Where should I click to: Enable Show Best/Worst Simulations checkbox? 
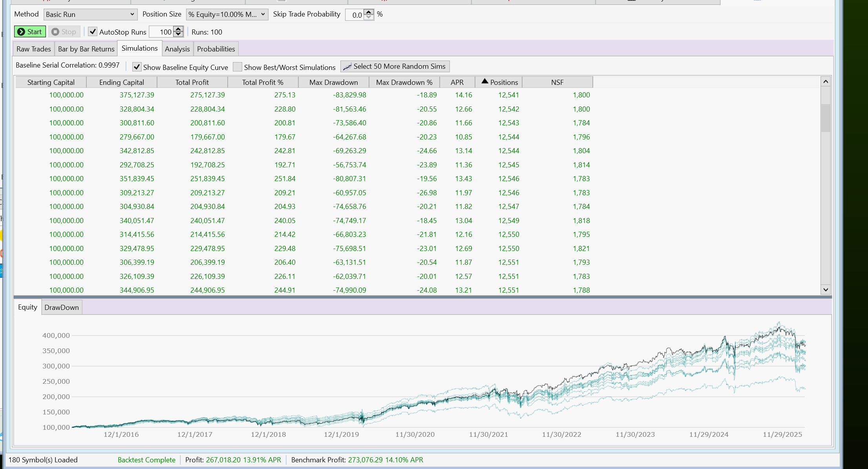238,67
